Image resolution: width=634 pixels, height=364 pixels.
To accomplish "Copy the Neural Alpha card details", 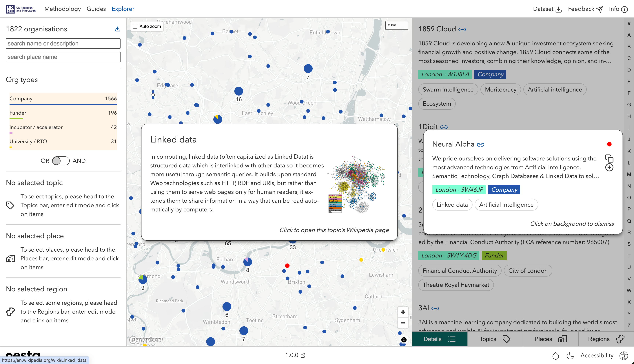I will 609,158.
